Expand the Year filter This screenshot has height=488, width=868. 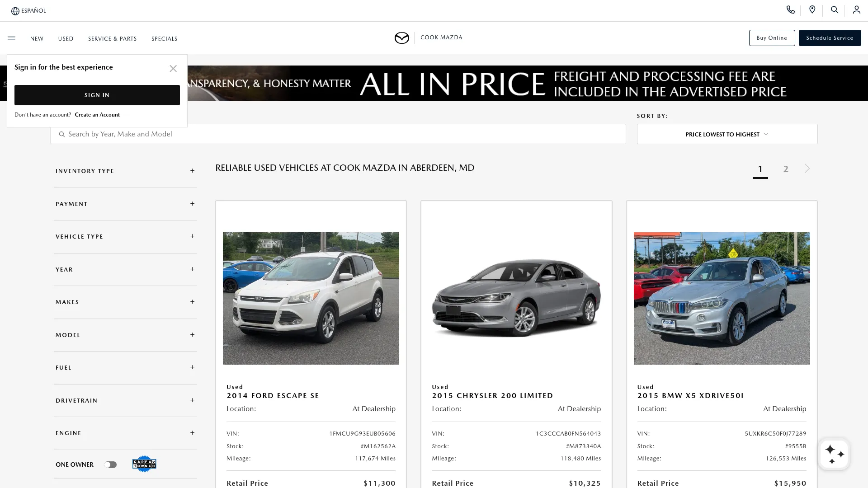click(125, 269)
